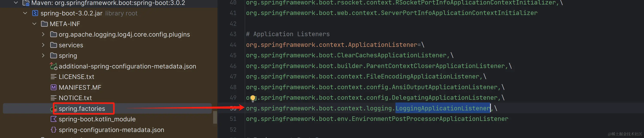Click the '# Application Listeners' comment
The width and height of the screenshot is (644, 138).
[288, 34]
